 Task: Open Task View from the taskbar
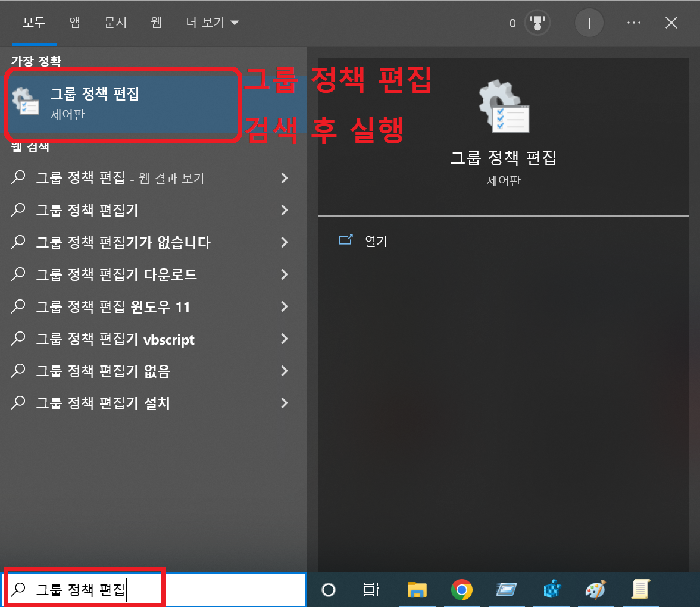click(371, 590)
